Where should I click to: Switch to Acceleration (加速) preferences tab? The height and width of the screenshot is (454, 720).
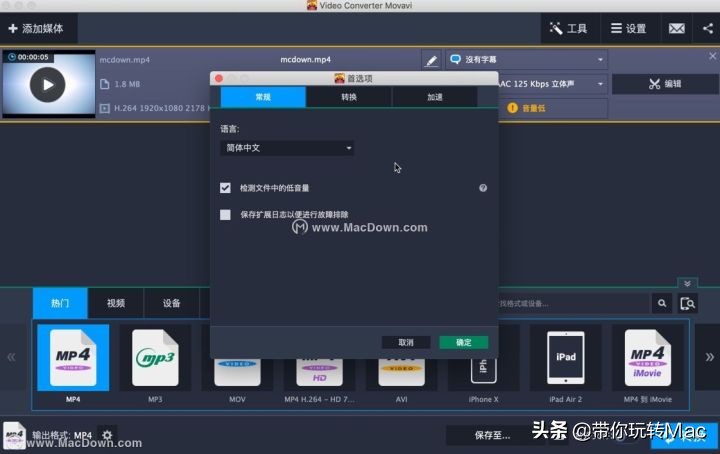click(x=435, y=97)
